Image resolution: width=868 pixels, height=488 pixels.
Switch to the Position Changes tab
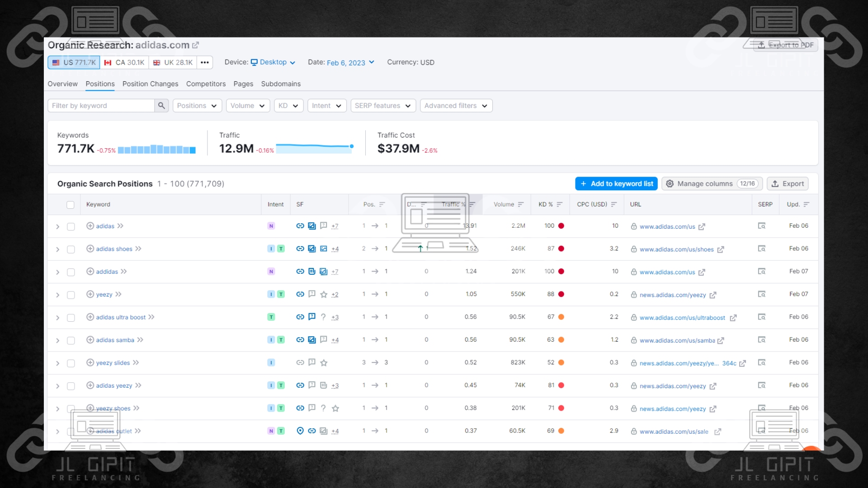pyautogui.click(x=150, y=84)
